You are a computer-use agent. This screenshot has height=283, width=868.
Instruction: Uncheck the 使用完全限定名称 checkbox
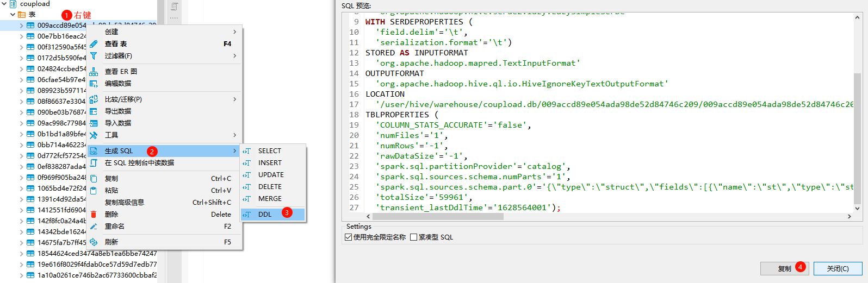349,237
